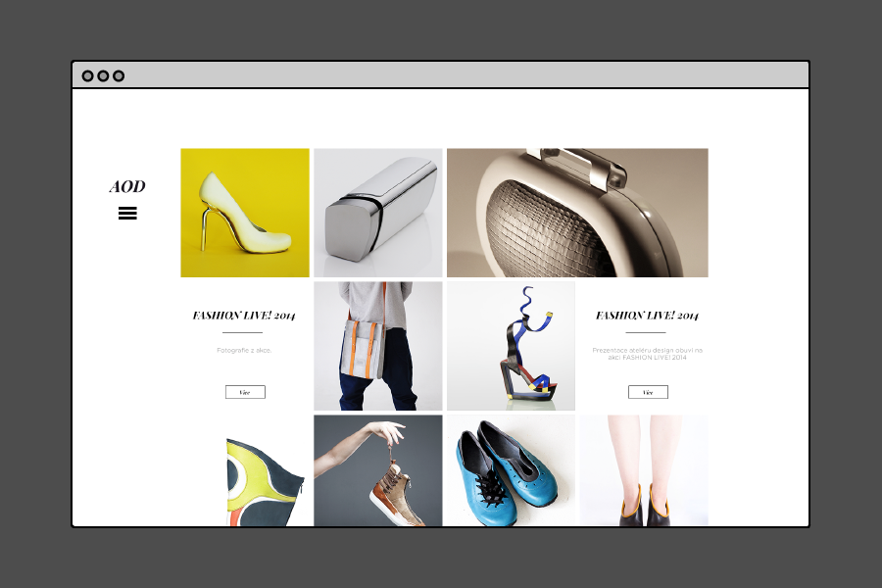Open the legs with black ankle boots photo
The height and width of the screenshot is (588, 882).
[x=644, y=470]
